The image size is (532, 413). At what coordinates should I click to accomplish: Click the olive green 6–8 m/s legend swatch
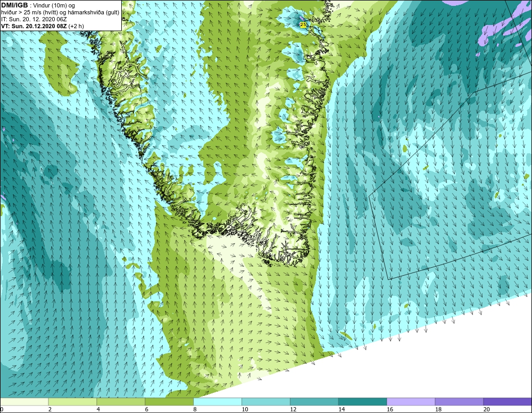(x=169, y=402)
